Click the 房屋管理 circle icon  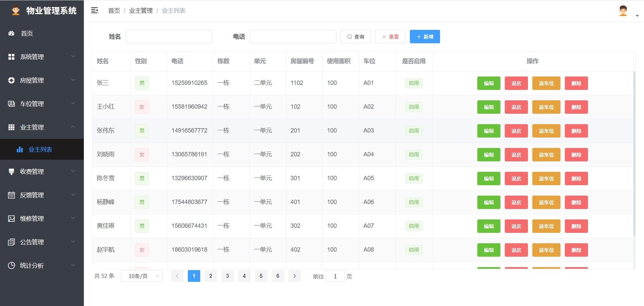point(11,80)
